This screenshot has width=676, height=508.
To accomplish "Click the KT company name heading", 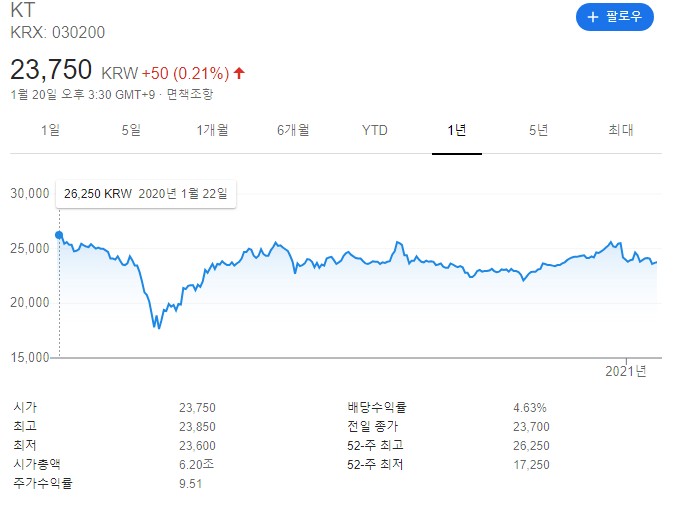I will (x=21, y=12).
